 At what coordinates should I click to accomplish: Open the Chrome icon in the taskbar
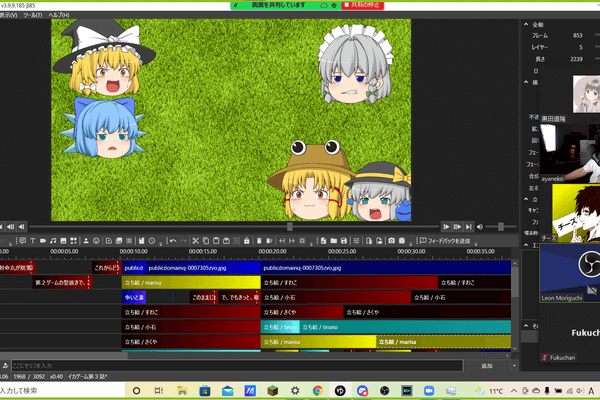pyautogui.click(x=317, y=391)
